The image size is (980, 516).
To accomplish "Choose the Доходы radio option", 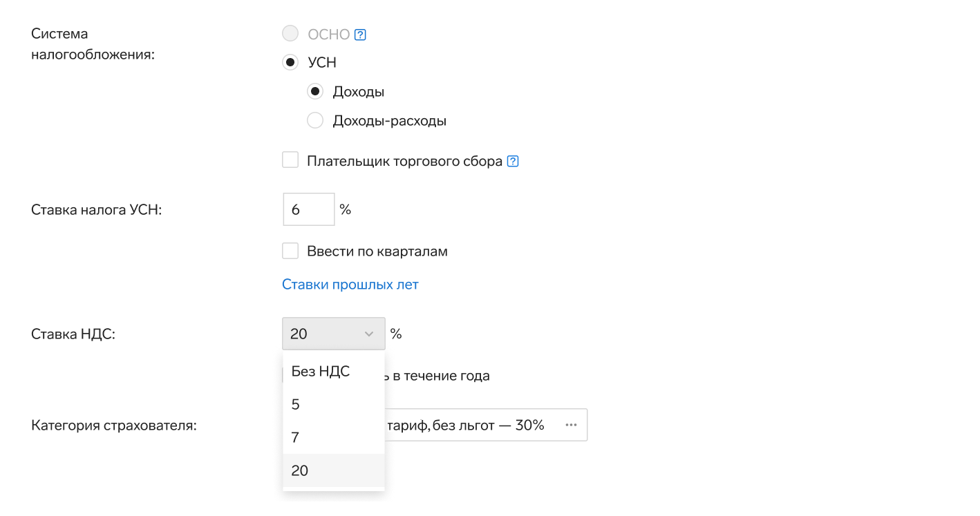I will click(315, 91).
